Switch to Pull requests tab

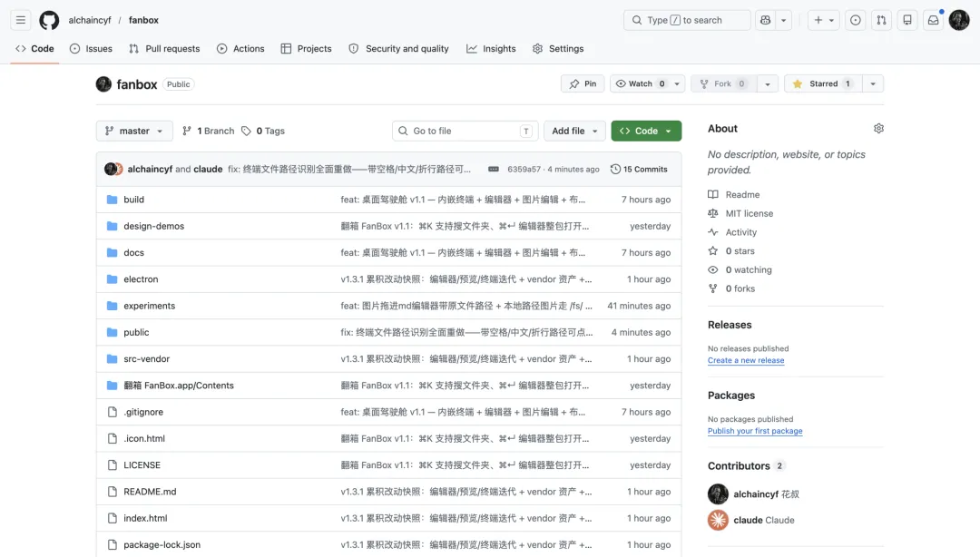(x=164, y=49)
